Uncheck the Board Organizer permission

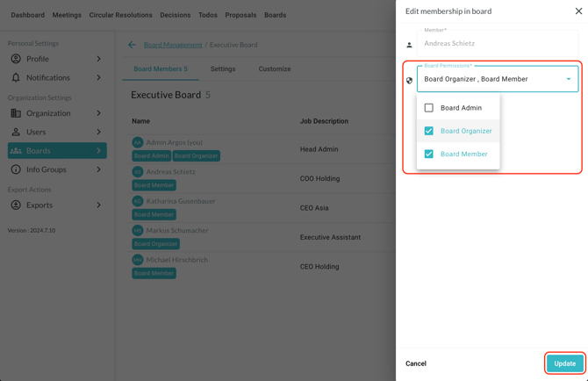click(x=429, y=131)
